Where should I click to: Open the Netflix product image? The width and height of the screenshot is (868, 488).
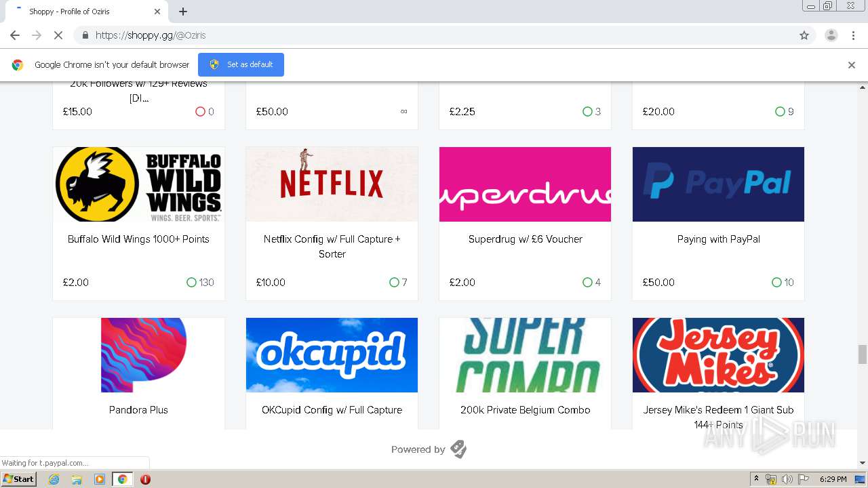click(332, 184)
